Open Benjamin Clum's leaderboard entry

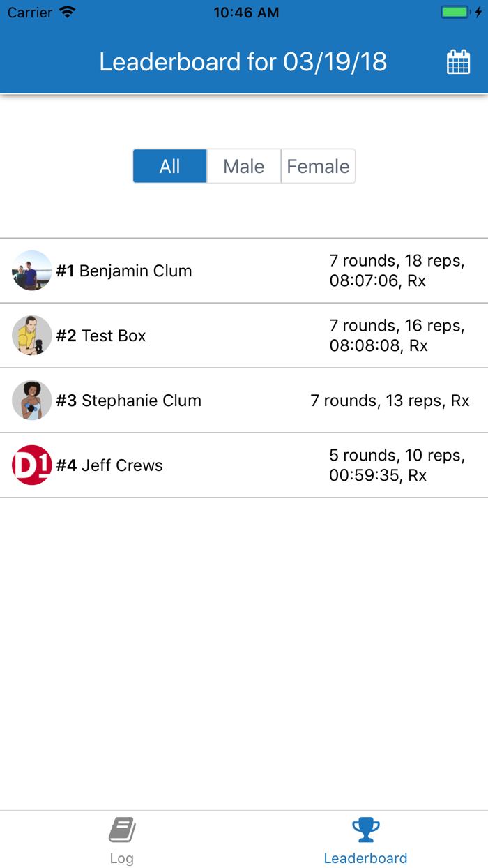(209, 270)
